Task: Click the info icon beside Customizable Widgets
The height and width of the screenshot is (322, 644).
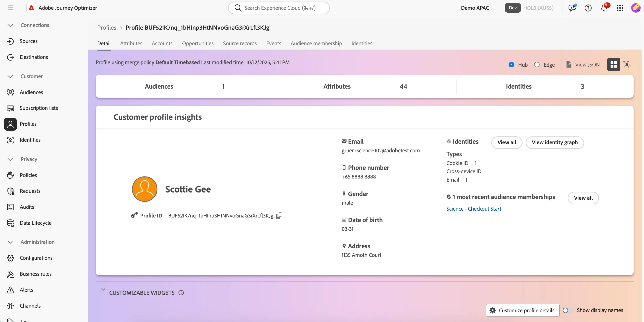Action: tap(181, 293)
